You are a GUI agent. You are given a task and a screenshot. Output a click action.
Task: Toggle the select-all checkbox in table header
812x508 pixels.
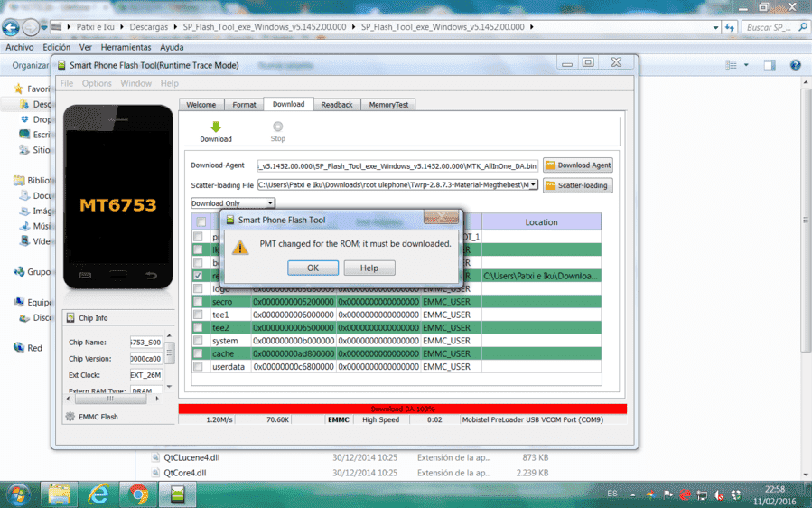click(x=201, y=221)
